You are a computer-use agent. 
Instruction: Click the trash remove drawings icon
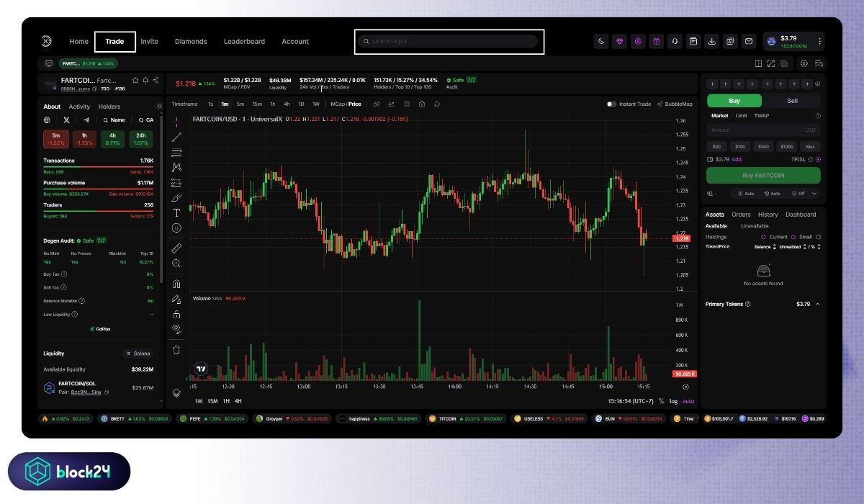[176, 350]
